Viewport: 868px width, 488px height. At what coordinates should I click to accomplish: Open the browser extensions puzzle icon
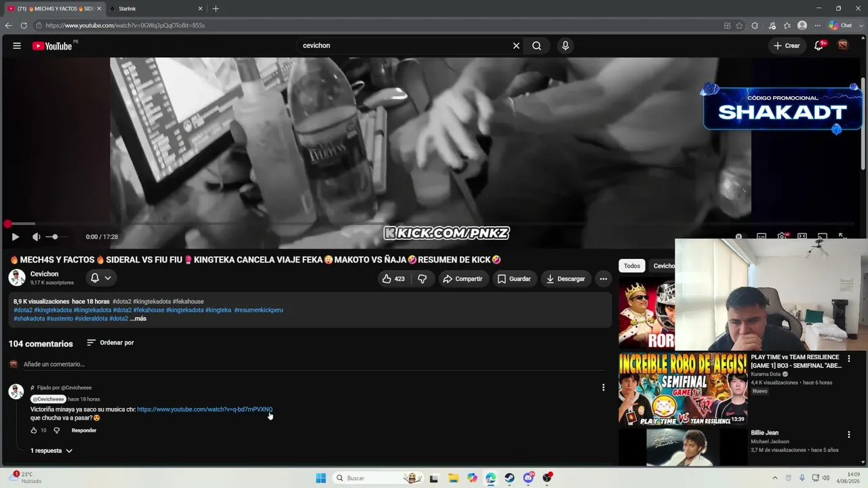tap(755, 26)
